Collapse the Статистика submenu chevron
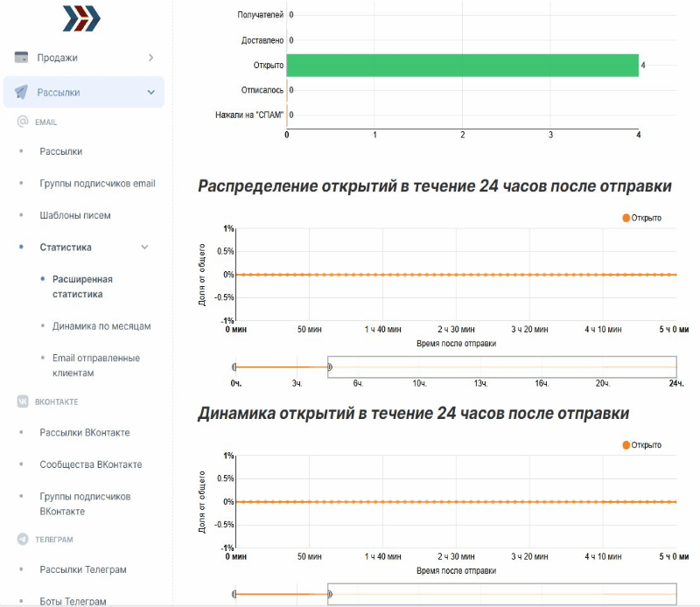 145,248
